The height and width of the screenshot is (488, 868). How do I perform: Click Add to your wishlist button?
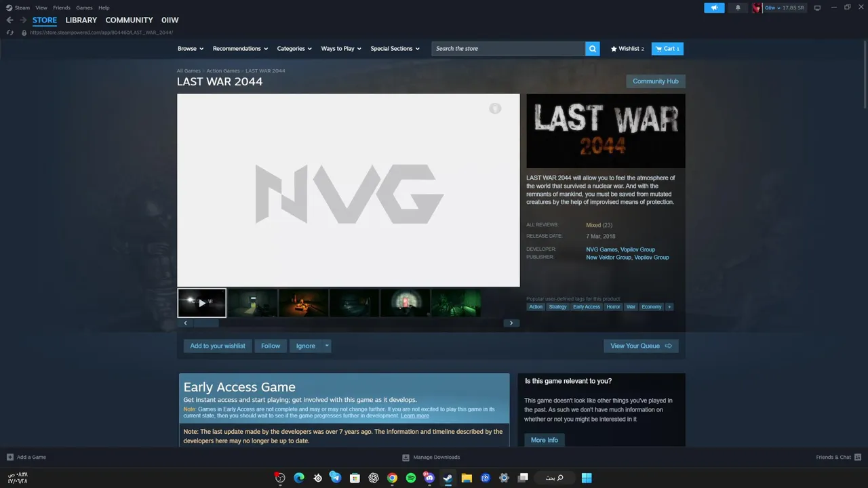click(218, 346)
